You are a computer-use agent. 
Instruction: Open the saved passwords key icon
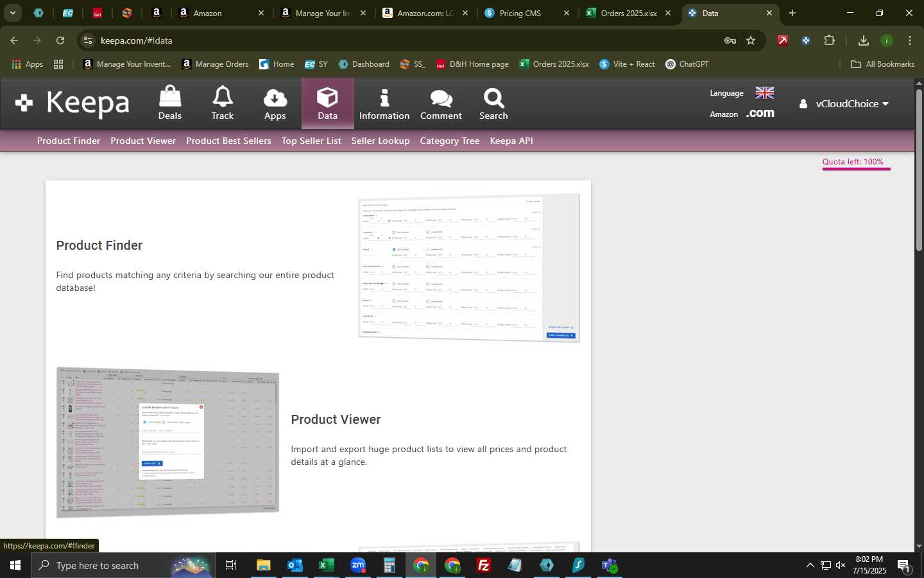(x=730, y=40)
